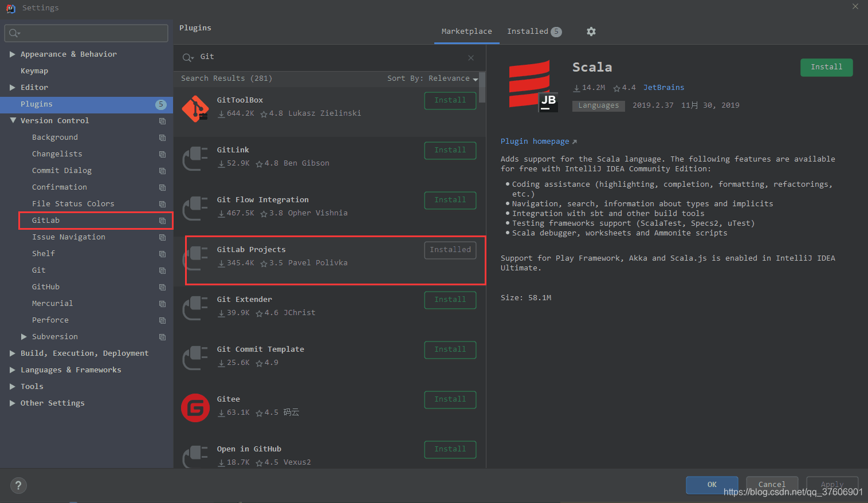Image resolution: width=868 pixels, height=503 pixels.
Task: Click the help question mark button
Action: pos(18,486)
